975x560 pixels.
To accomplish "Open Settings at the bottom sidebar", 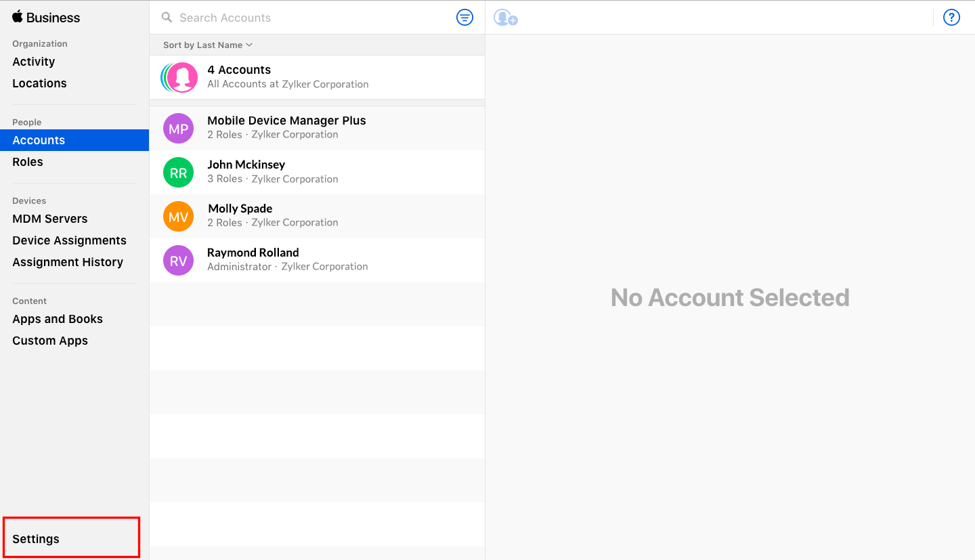I will pyautogui.click(x=35, y=538).
